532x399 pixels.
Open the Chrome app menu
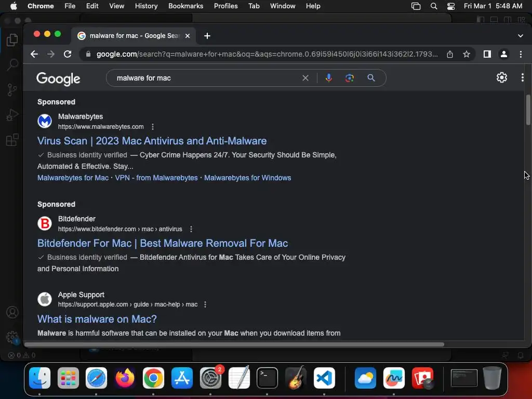pyautogui.click(x=41, y=6)
